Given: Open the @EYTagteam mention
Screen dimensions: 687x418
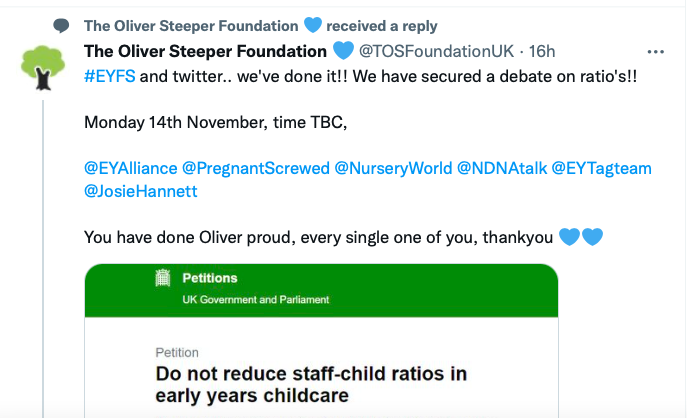Looking at the screenshot, I should tap(602, 168).
